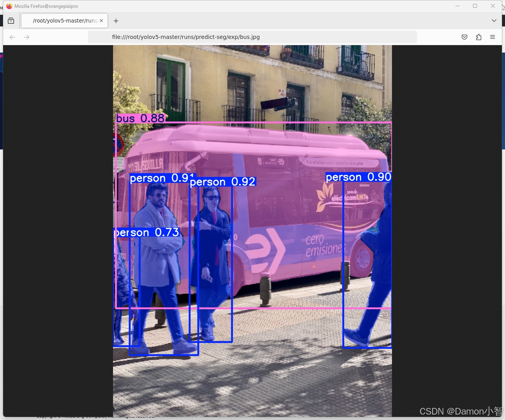The width and height of the screenshot is (505, 420).
Task: Save page to Pocket
Action: [x=464, y=37]
